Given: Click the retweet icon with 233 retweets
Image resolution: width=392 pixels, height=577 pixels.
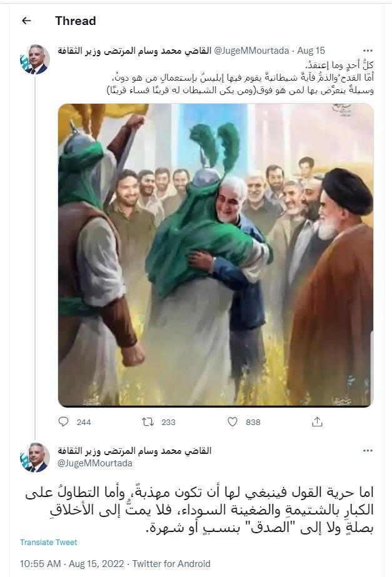Looking at the screenshot, I should [x=148, y=422].
